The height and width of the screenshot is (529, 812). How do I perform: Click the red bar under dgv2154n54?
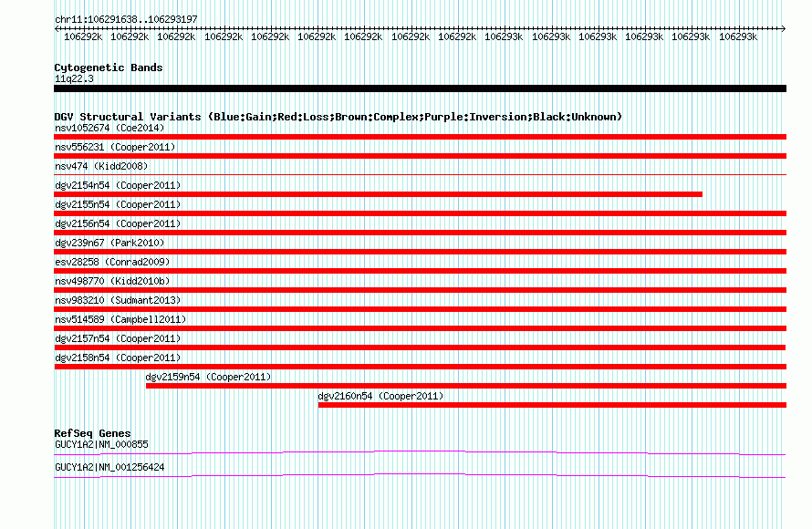coord(378,194)
